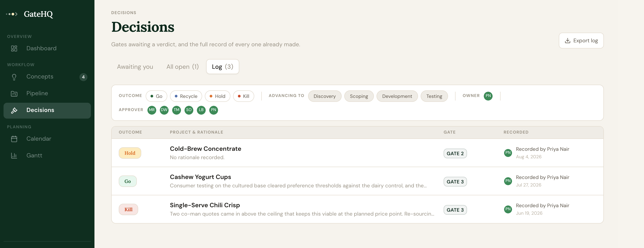Click the date Aug 4, 2026
This screenshot has height=248, width=644.
pos(529,157)
